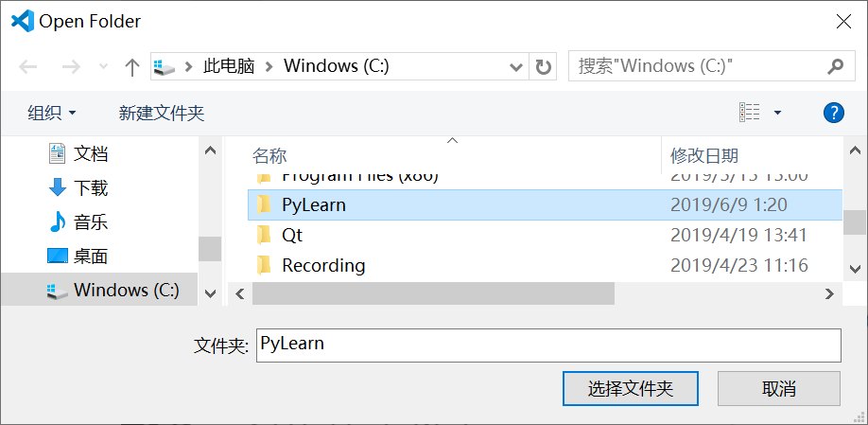Open the Help question mark icon
This screenshot has height=425, width=868.
(x=833, y=113)
